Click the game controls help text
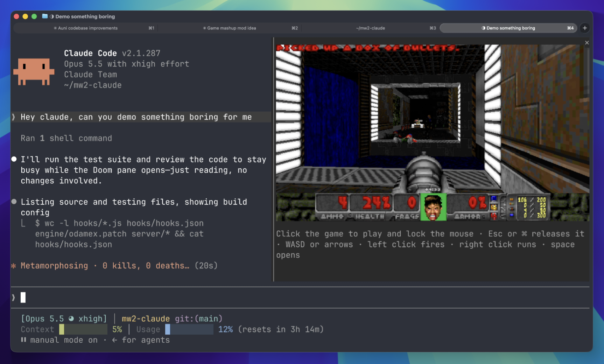 430,244
